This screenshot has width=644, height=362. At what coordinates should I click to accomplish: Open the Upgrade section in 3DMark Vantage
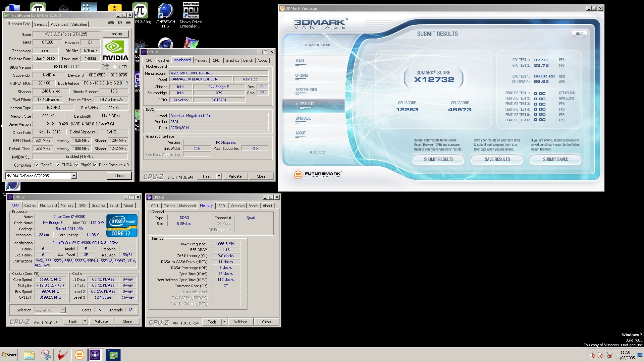[x=303, y=118]
